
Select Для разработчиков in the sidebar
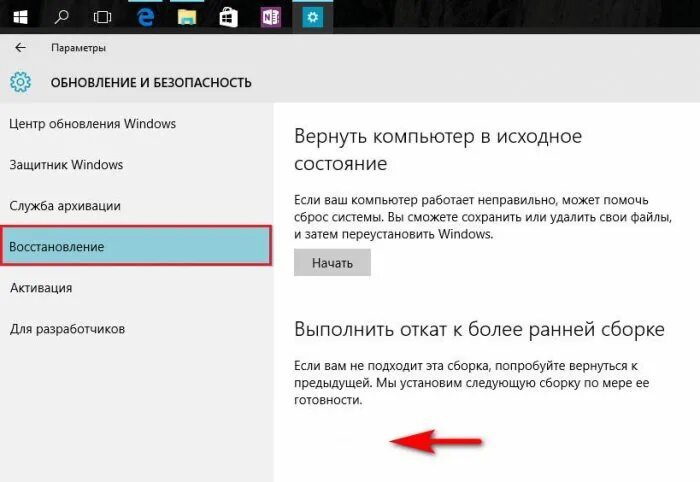pos(67,329)
